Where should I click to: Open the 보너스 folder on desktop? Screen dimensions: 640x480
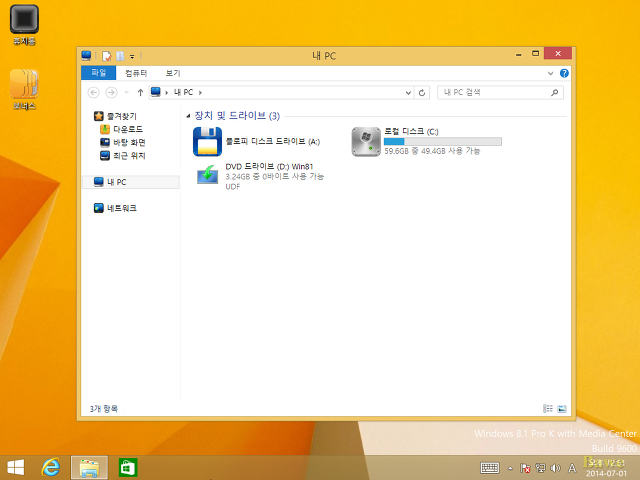[x=24, y=89]
